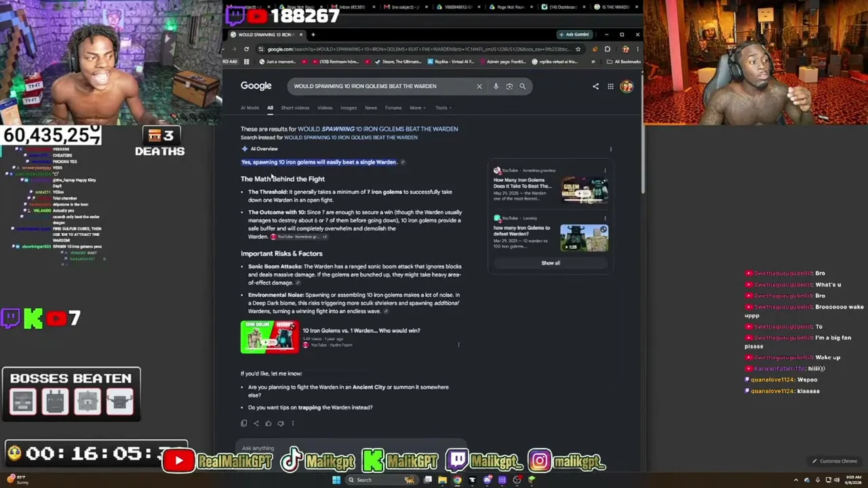Open 'How Many Iron Golems Does It Take' video
This screenshot has height=488, width=868.
click(524, 183)
